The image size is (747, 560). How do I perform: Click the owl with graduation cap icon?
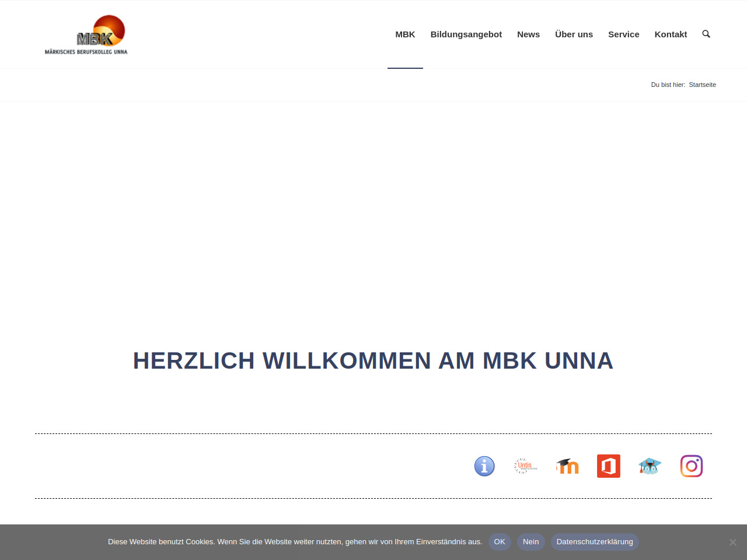click(x=650, y=466)
